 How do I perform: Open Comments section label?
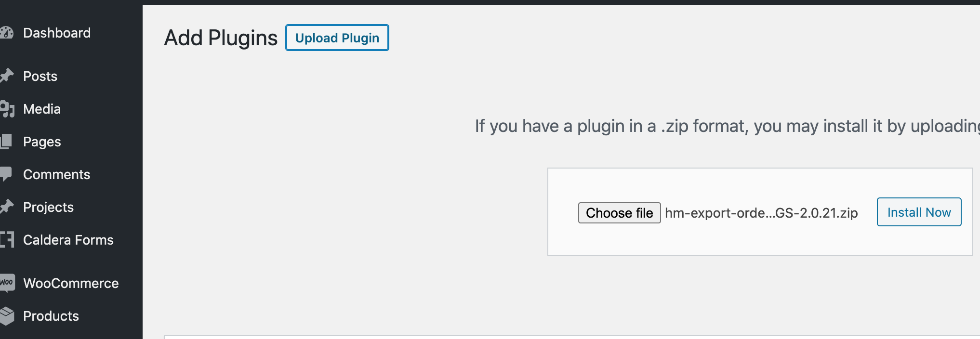[56, 174]
